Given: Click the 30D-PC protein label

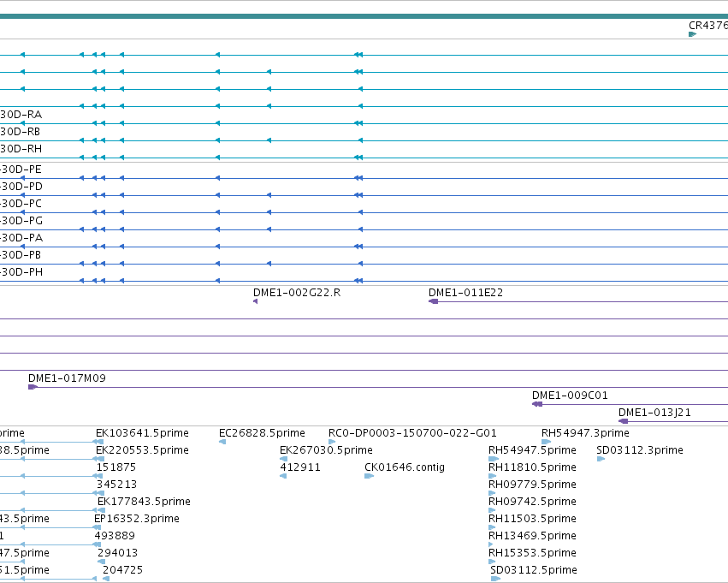Looking at the screenshot, I should pyautogui.click(x=21, y=204).
